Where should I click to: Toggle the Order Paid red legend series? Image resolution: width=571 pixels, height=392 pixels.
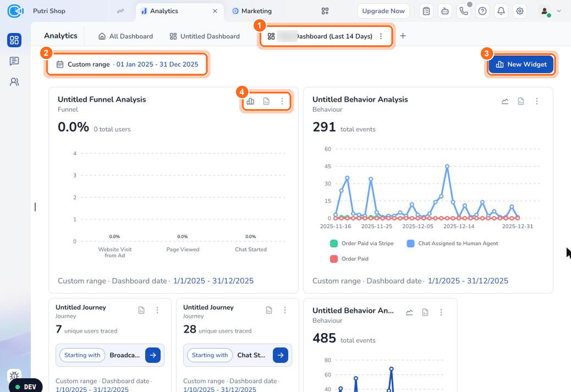[349, 259]
